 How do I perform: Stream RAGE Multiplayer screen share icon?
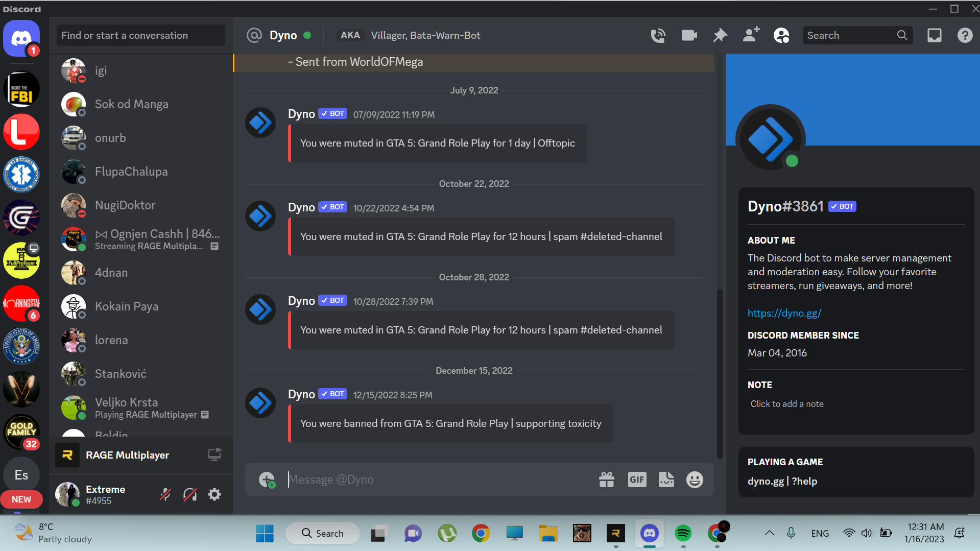coord(214,454)
